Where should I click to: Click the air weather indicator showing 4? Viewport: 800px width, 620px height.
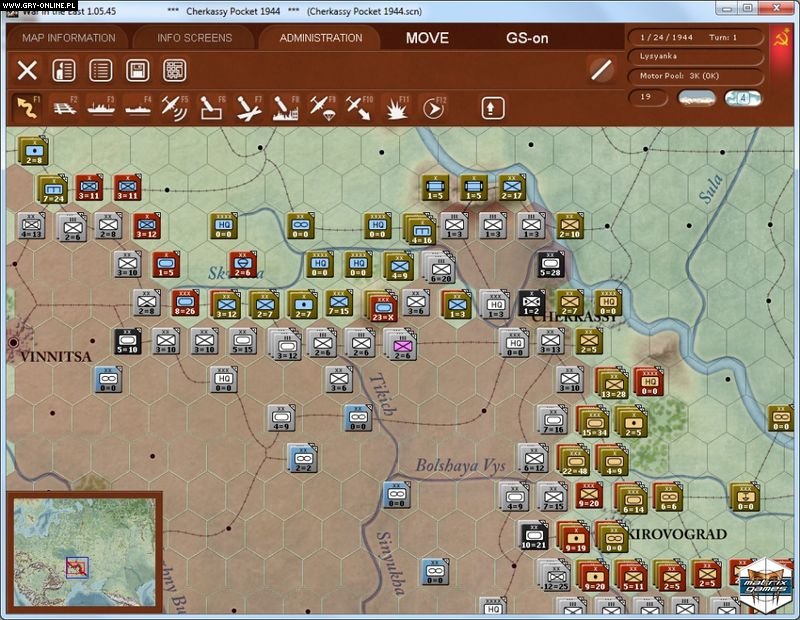pos(743,97)
